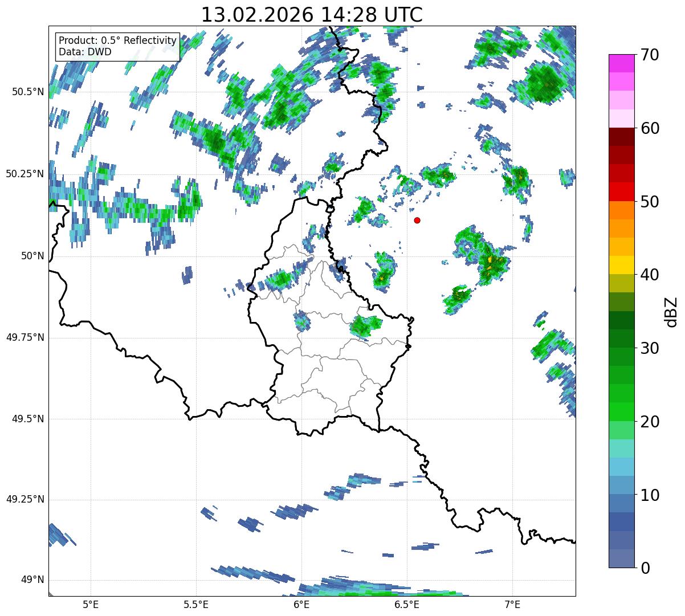Click the 49.25°N latitude label
Image resolution: width=685 pixels, height=616 pixels.
(x=25, y=499)
